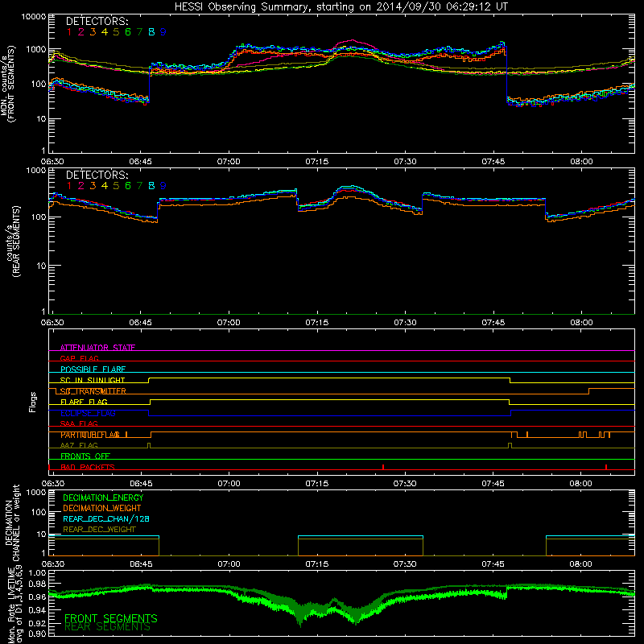
Task: Click FRONT SEGMENTS legend in livetime panel
Action: pos(111,618)
